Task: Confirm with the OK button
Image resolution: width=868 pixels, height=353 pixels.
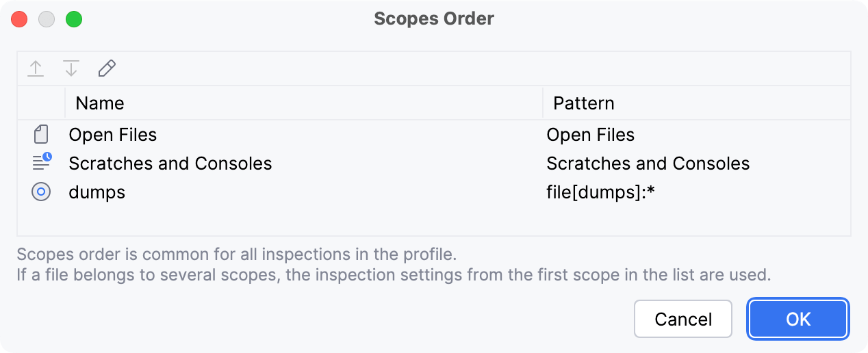Action: [798, 319]
